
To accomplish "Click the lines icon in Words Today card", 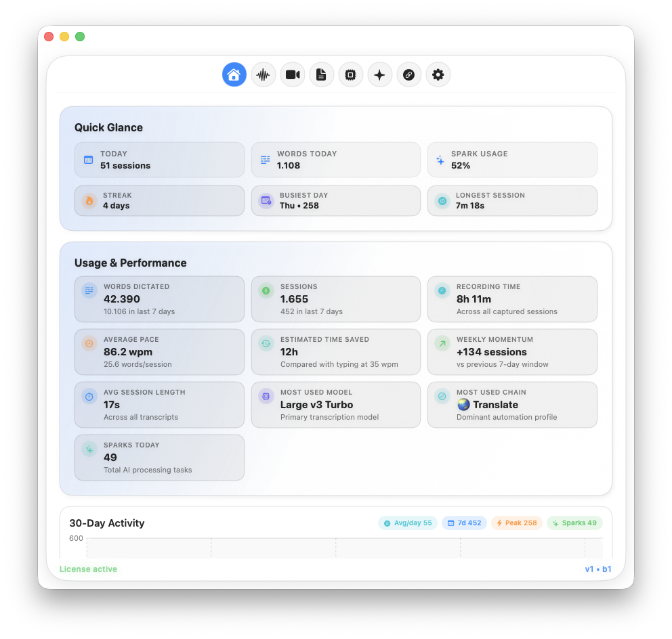I will pos(266,160).
